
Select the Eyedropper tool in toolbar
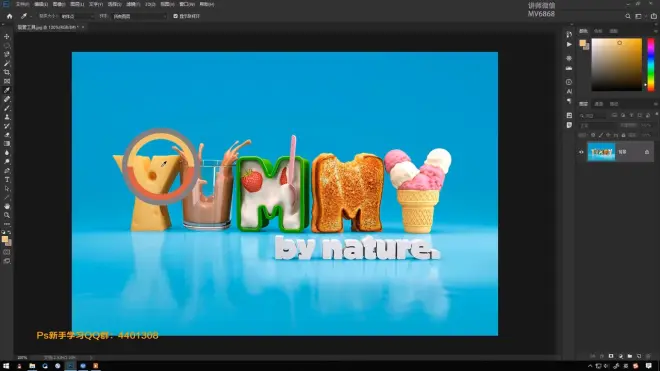click(7, 90)
